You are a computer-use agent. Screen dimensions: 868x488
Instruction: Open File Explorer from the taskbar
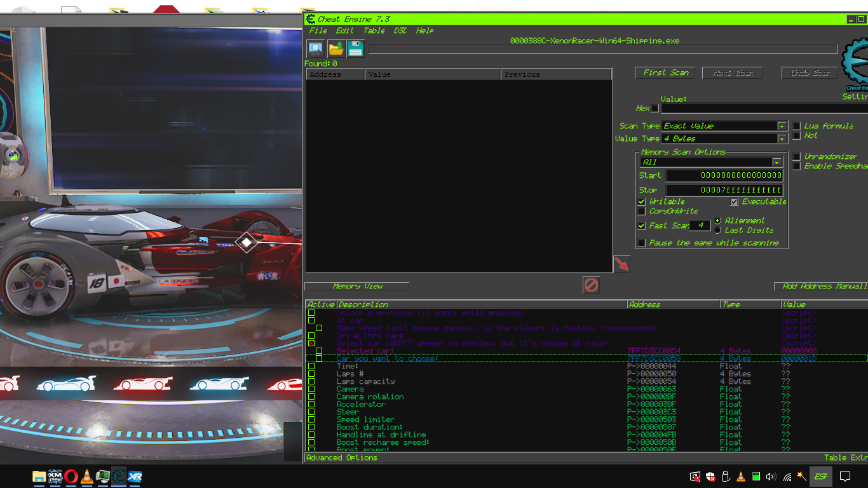(x=39, y=476)
